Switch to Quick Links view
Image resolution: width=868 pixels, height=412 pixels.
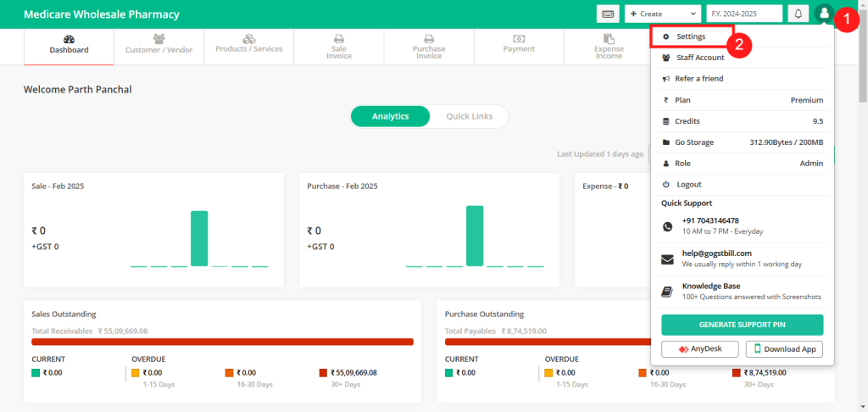click(468, 116)
